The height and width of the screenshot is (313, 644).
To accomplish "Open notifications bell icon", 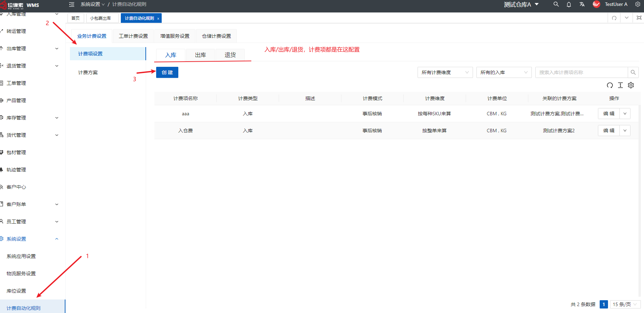I will click(x=569, y=5).
